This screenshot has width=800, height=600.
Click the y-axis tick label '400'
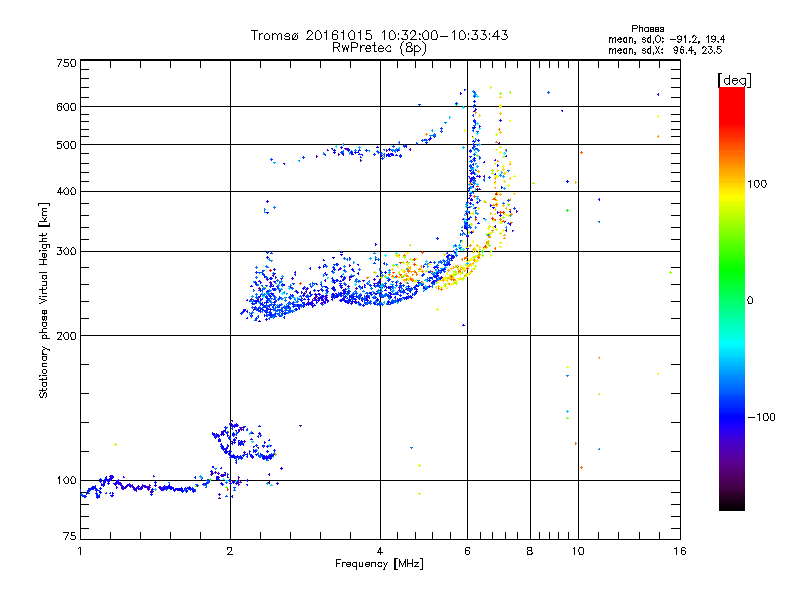point(67,192)
